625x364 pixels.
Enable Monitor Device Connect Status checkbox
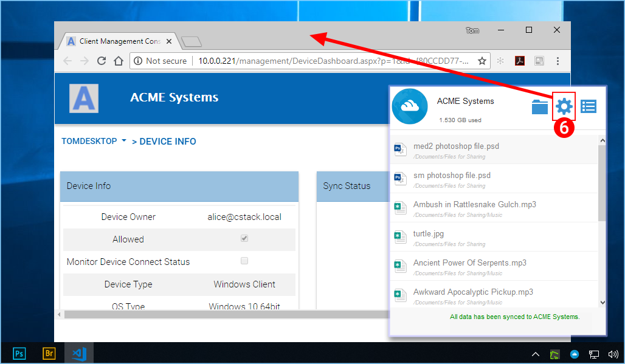point(244,261)
